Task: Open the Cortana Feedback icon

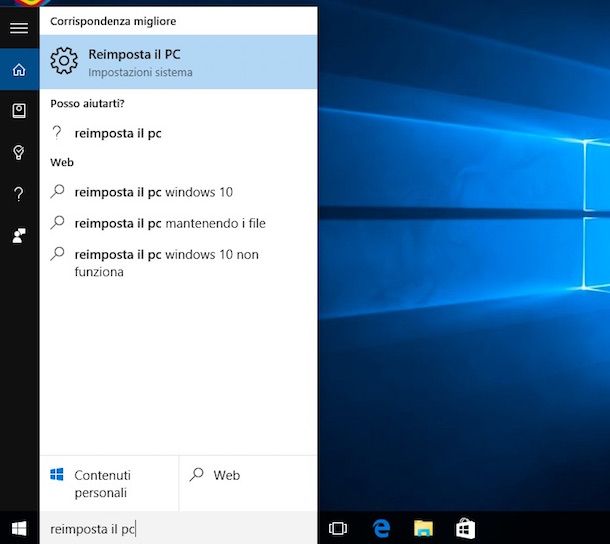Action: pos(19,235)
